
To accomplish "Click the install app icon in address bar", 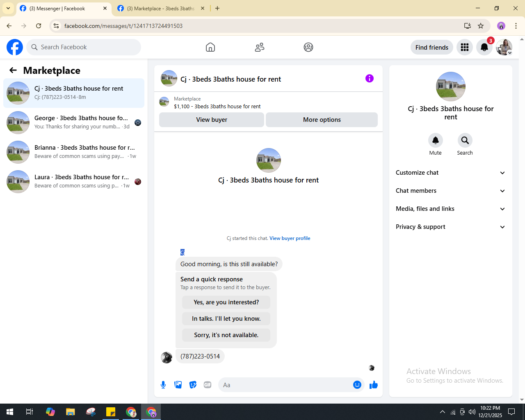I will 467,26.
